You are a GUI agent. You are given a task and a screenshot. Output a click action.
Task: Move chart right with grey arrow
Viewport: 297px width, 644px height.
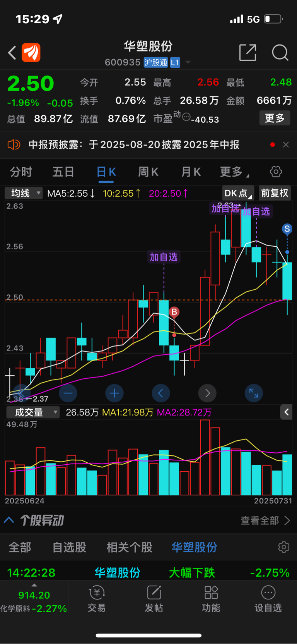pos(207,393)
